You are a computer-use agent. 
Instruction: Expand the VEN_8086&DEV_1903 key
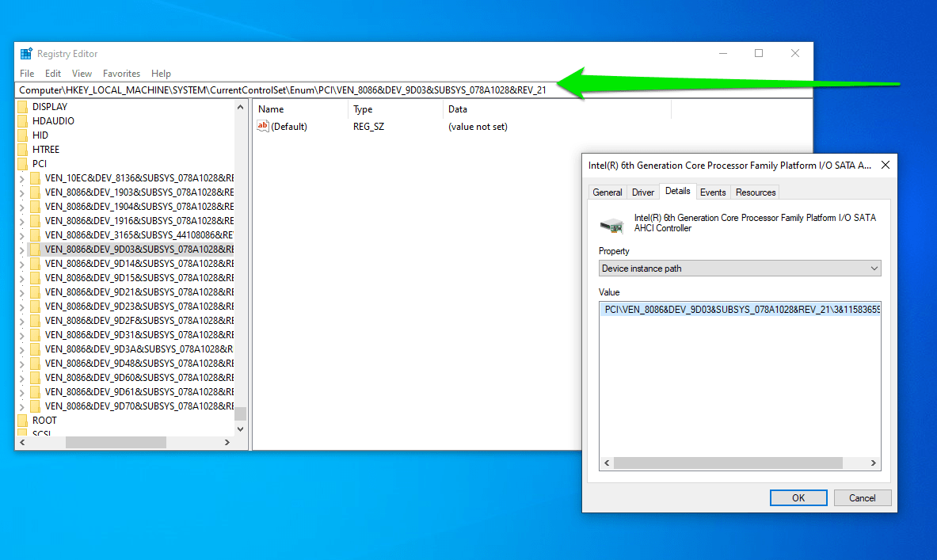(x=22, y=193)
